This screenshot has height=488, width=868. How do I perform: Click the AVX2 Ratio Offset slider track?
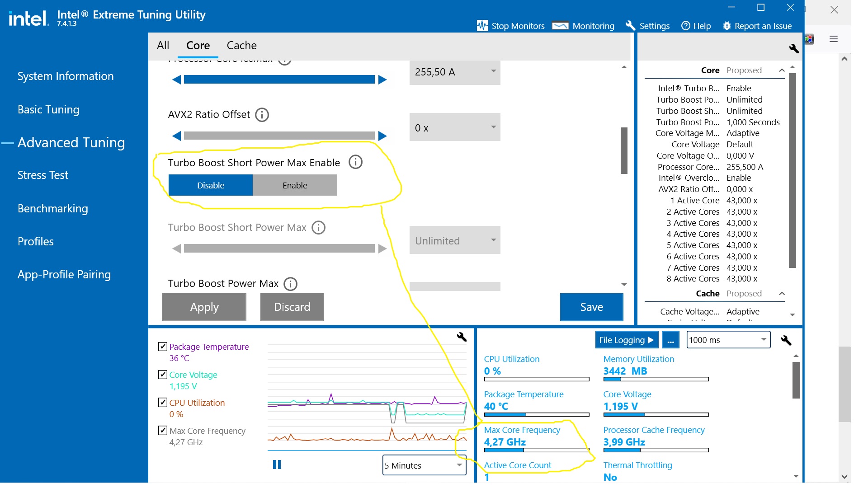[279, 136]
